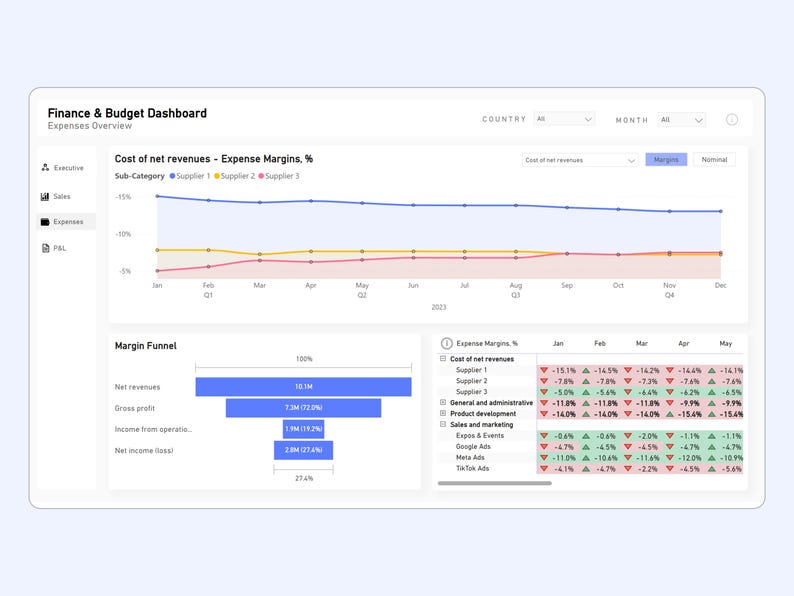Click the Income from operations 1.9M bar

coord(303,429)
